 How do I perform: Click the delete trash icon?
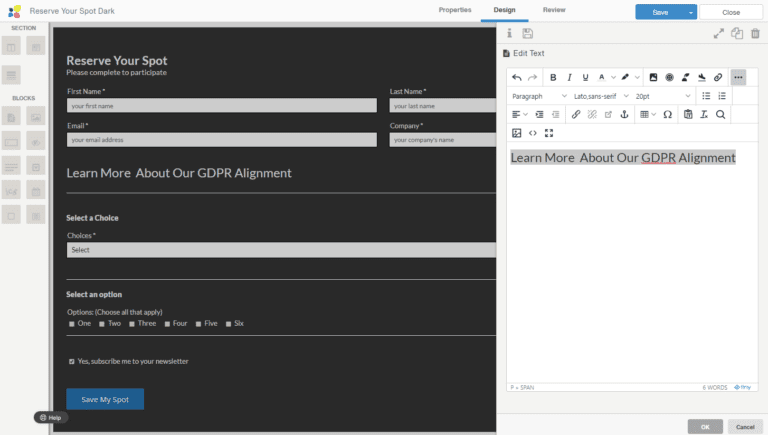[755, 33]
